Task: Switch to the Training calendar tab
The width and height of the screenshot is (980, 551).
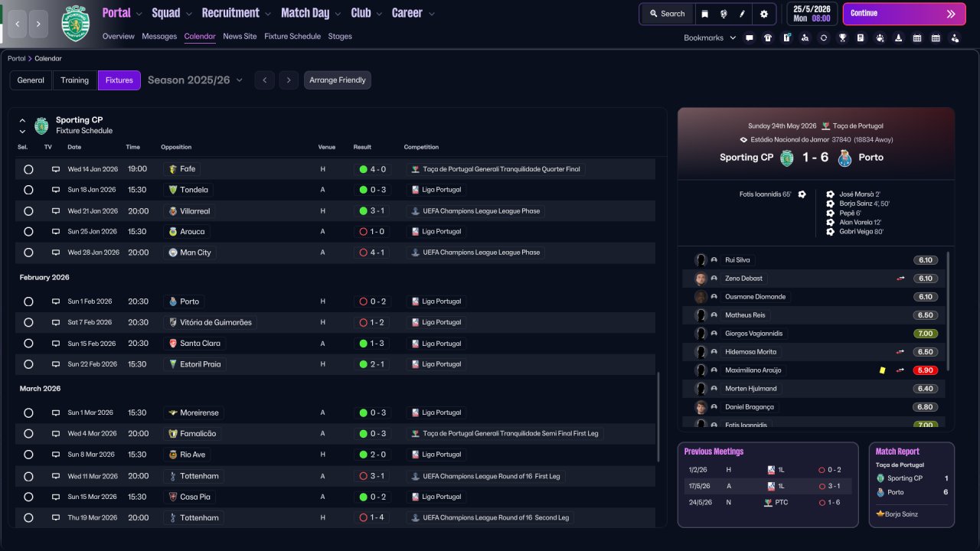Action: [75, 80]
